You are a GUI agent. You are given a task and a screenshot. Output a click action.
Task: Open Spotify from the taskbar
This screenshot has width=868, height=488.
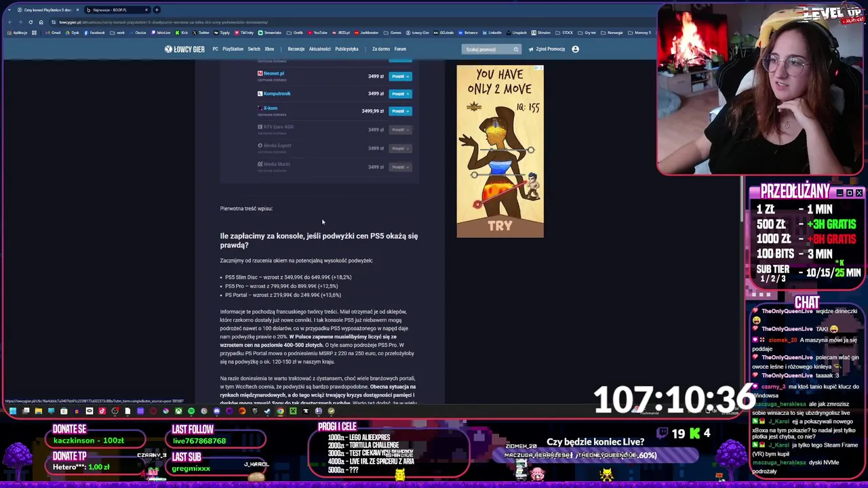coord(191,411)
